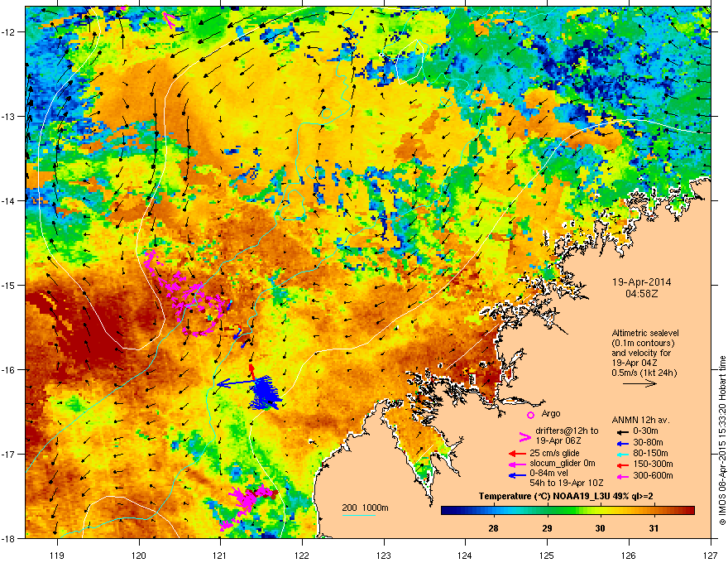Click the 300-600m depth label

click(653, 476)
